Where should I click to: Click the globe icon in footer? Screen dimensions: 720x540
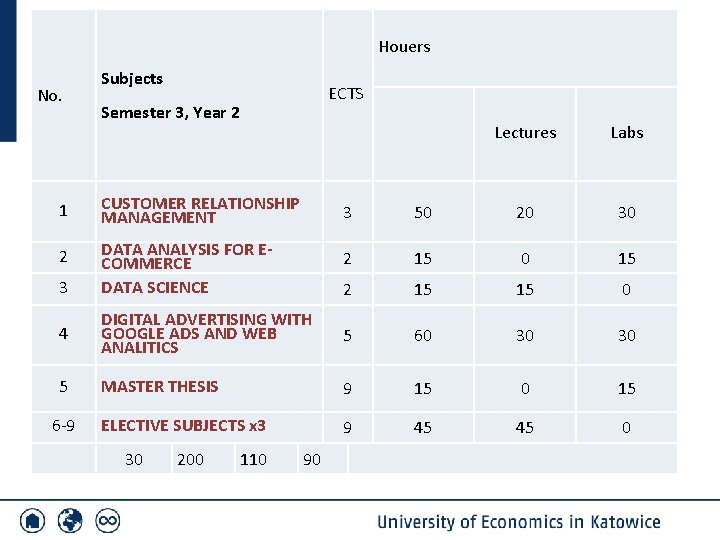coord(70,521)
